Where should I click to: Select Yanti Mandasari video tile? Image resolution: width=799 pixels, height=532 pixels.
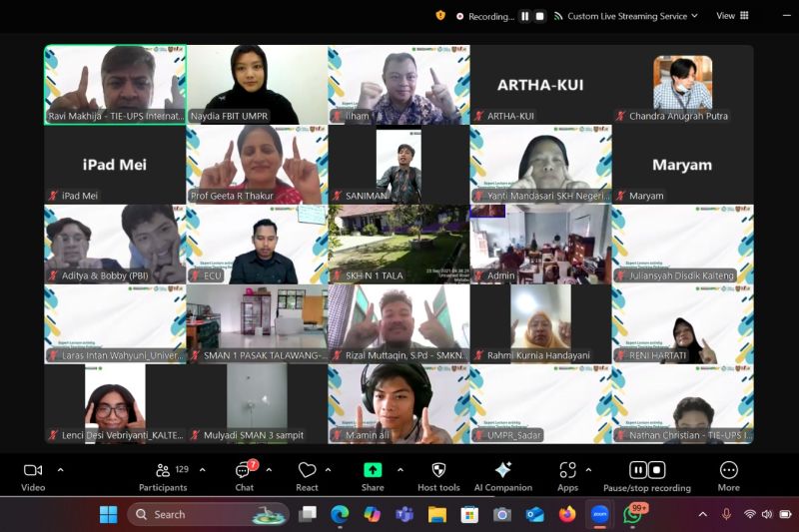pos(540,165)
